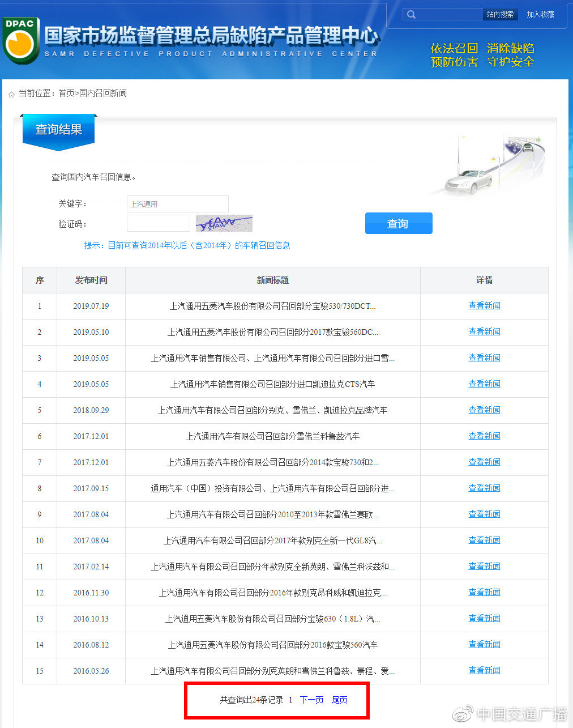
Task: Open the 首页 breadcrumb link
Action: [x=66, y=93]
